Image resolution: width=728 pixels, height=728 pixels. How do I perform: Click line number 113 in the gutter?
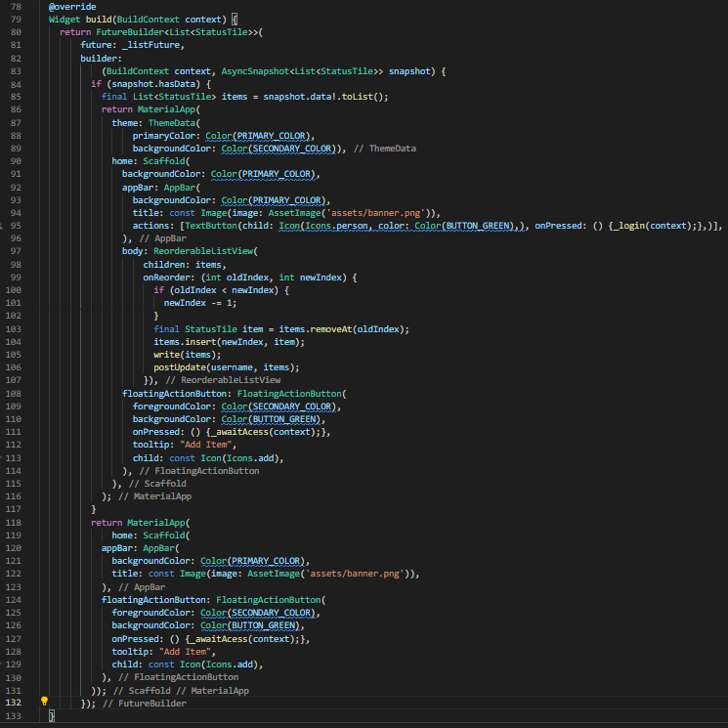point(14,458)
